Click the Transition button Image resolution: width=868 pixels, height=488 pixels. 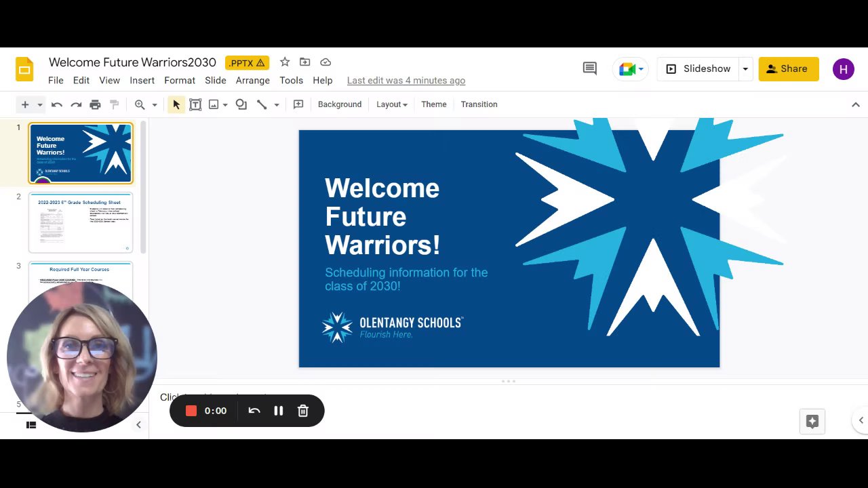(x=479, y=104)
